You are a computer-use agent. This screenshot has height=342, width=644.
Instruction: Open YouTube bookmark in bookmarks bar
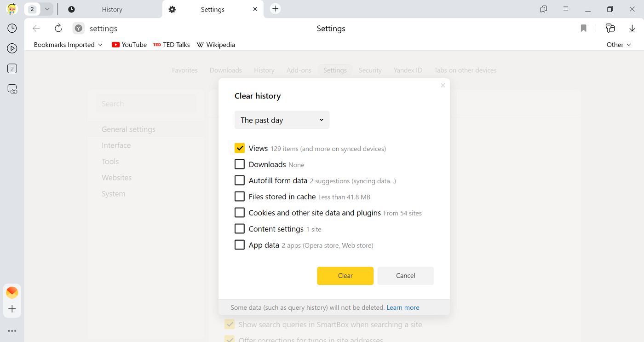pyautogui.click(x=129, y=45)
